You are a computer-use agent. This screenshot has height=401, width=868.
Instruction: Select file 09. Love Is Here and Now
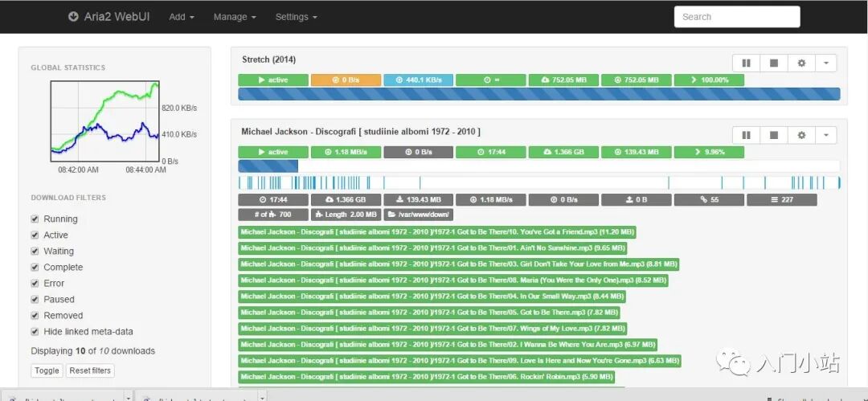tap(460, 361)
